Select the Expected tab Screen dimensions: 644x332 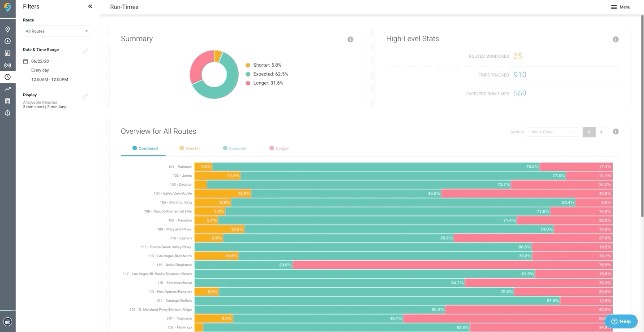tap(235, 149)
